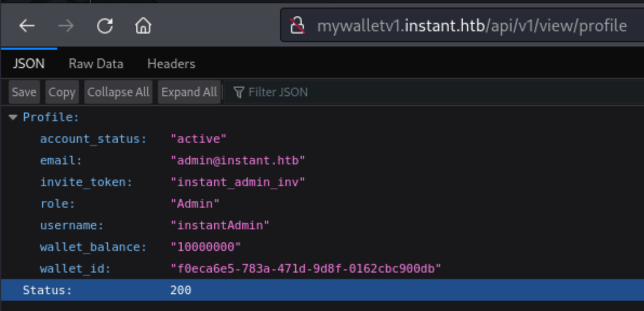The height and width of the screenshot is (311, 644).
Task: Open the Headers tab
Action: point(171,64)
